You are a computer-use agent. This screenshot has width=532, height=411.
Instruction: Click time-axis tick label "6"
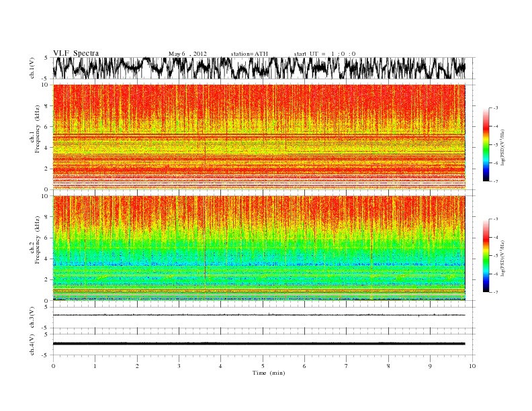coord(304,366)
